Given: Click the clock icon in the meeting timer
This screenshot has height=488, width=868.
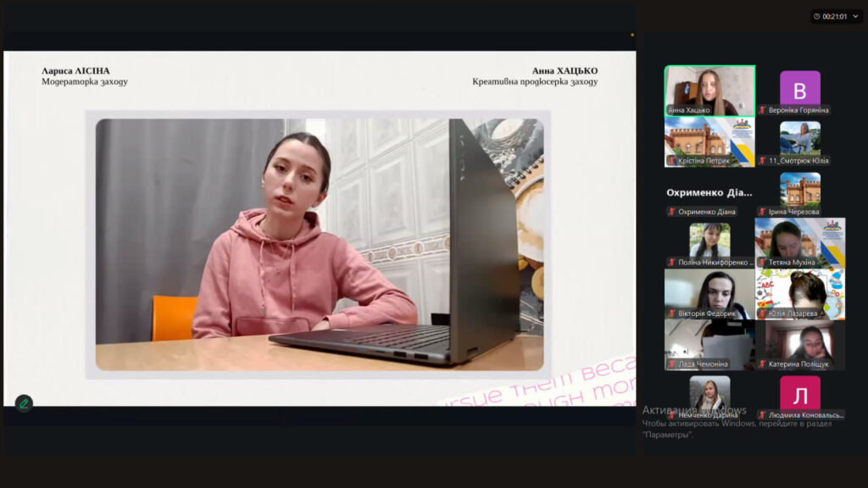Looking at the screenshot, I should pyautogui.click(x=817, y=16).
